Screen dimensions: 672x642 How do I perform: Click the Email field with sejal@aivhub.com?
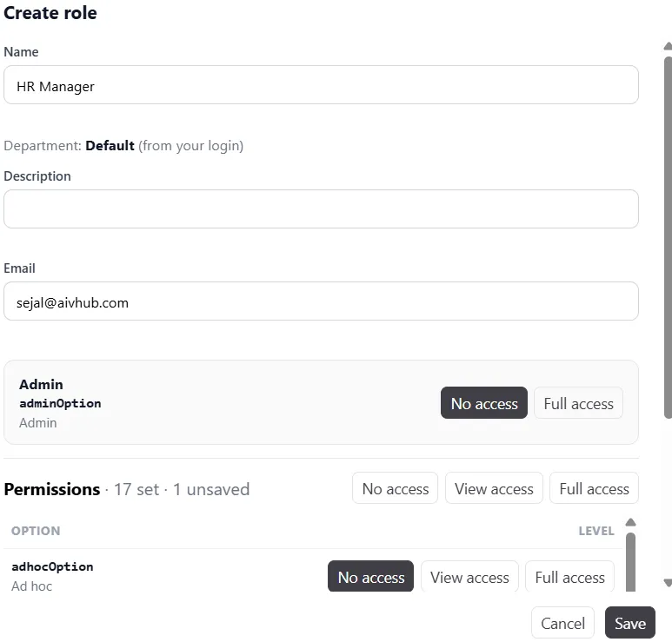tap(321, 301)
